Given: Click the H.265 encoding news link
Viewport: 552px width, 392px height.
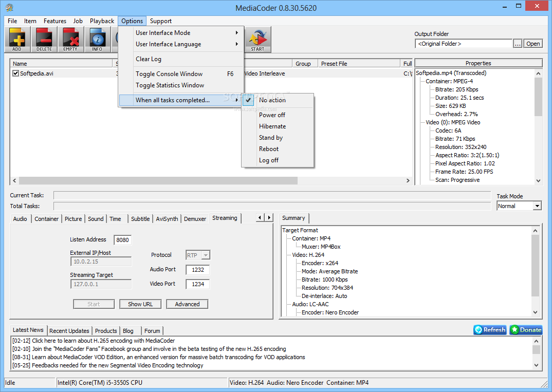Looking at the screenshot, I should tap(94, 341).
